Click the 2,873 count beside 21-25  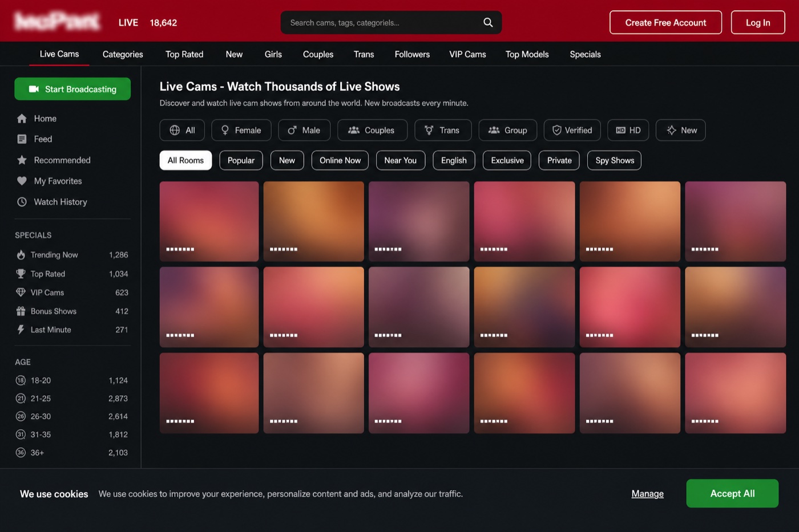click(118, 399)
